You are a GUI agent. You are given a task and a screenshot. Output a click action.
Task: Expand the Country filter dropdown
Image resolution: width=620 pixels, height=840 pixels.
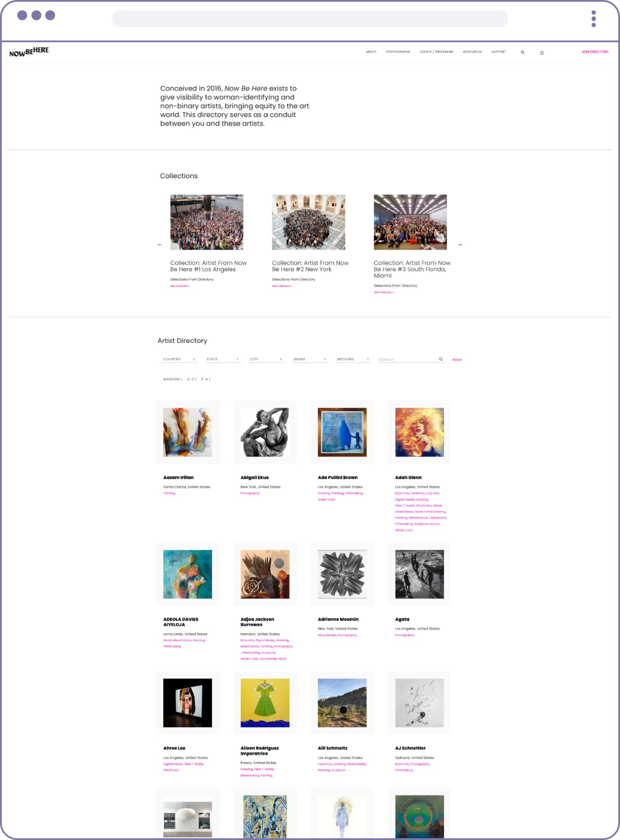point(180,359)
